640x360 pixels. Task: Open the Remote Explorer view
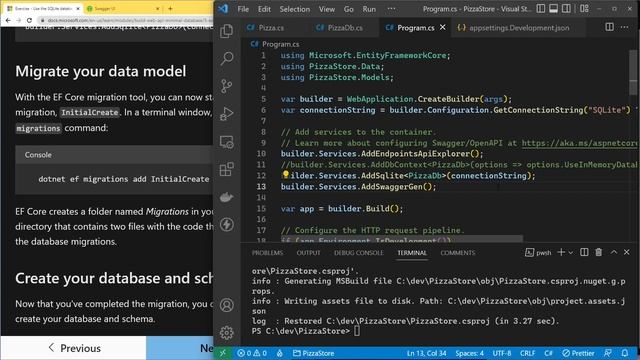[x=227, y=142]
